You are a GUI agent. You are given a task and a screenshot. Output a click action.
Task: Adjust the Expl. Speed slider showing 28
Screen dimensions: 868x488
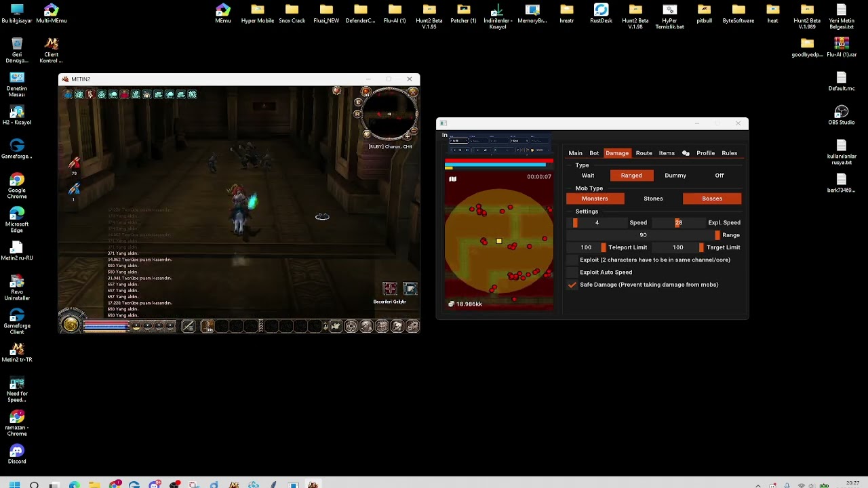click(x=678, y=223)
